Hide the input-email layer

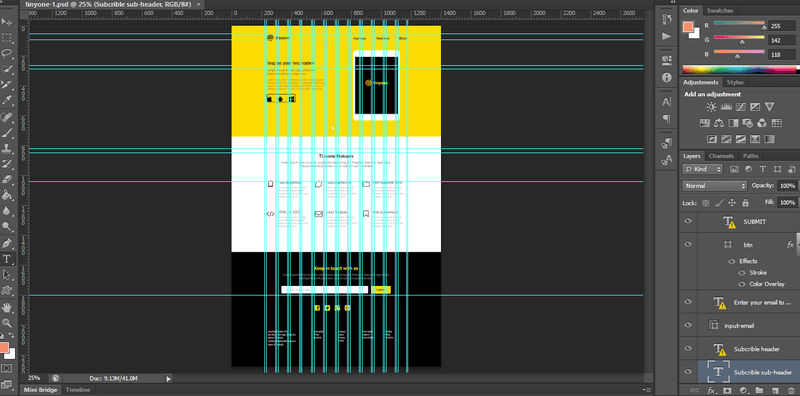[688, 325]
